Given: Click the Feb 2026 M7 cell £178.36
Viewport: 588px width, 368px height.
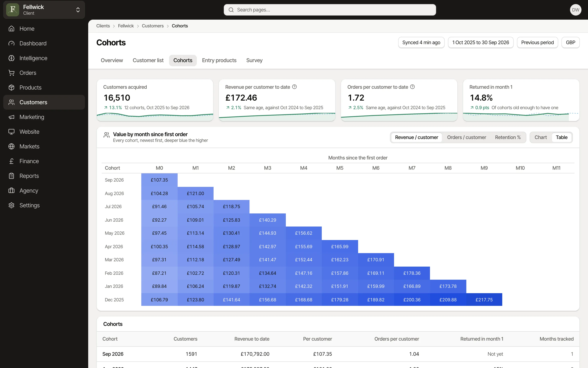Looking at the screenshot, I should (412, 273).
